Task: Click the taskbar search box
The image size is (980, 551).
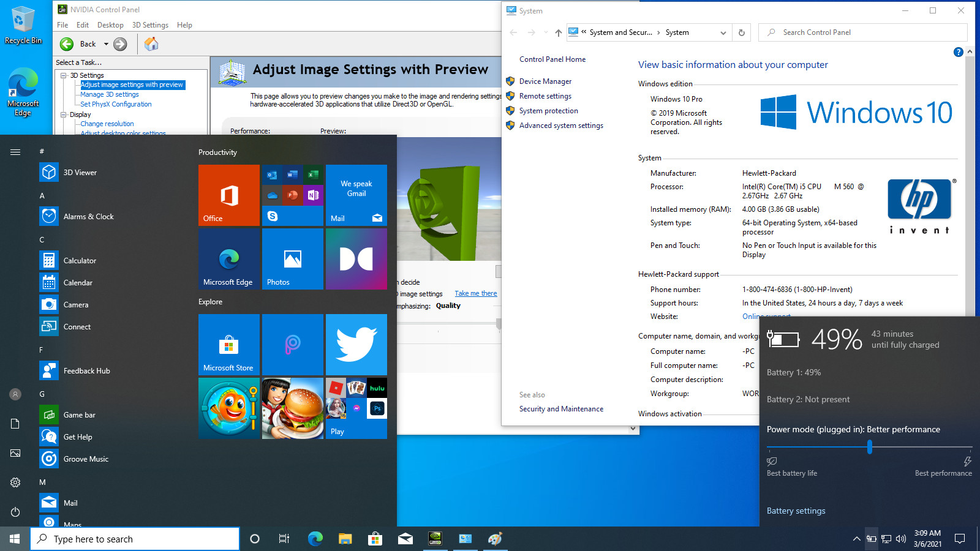Action: point(135,539)
